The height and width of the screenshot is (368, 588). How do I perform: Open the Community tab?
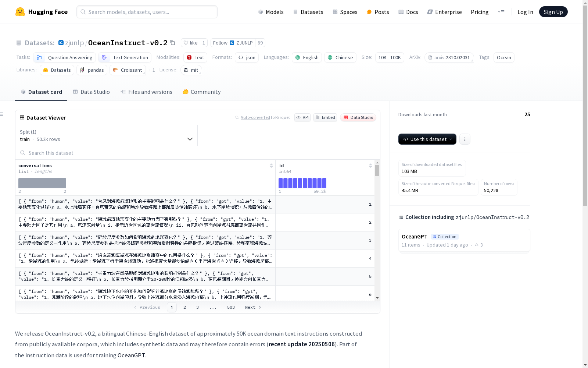[x=201, y=92]
